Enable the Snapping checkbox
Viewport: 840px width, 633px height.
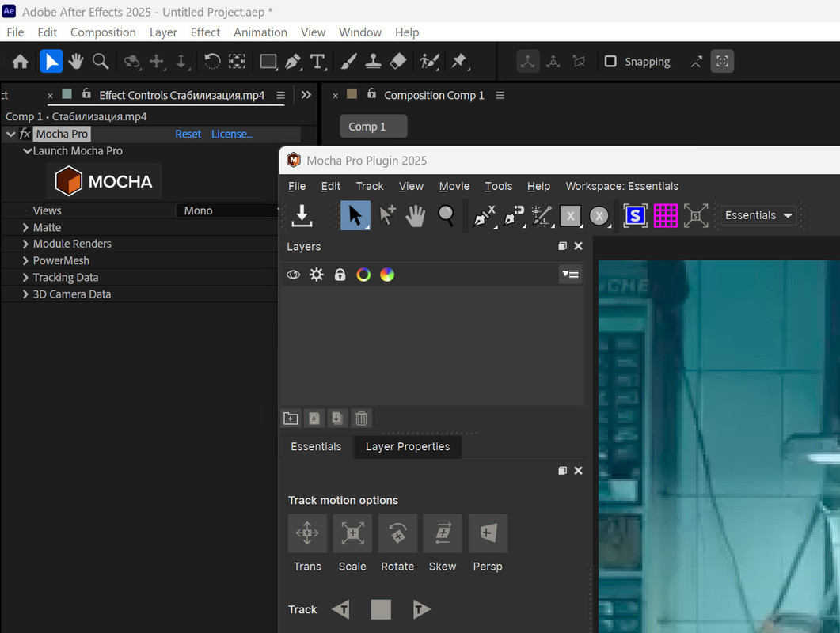click(610, 61)
